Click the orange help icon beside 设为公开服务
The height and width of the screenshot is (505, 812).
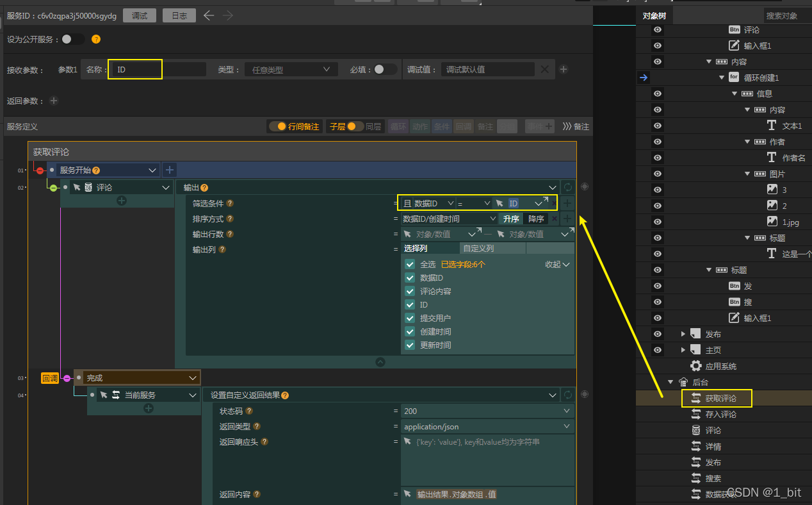click(x=96, y=39)
